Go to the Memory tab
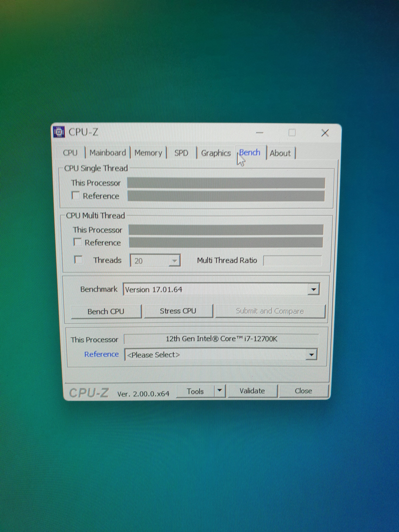 [x=148, y=153]
